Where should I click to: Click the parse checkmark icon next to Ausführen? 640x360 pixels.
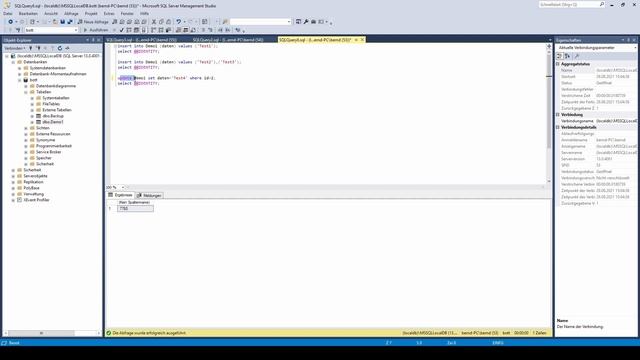pyautogui.click(x=121, y=30)
